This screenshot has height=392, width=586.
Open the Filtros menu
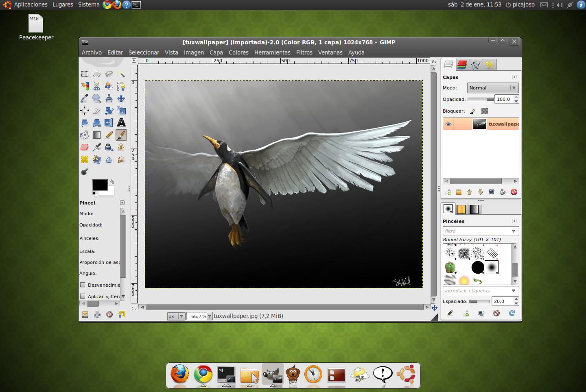point(304,52)
